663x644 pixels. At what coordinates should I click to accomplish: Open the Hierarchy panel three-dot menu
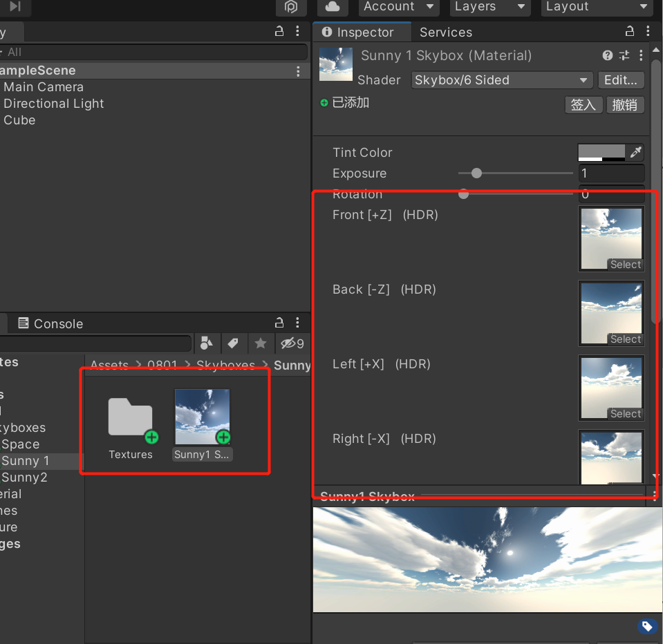(x=298, y=31)
